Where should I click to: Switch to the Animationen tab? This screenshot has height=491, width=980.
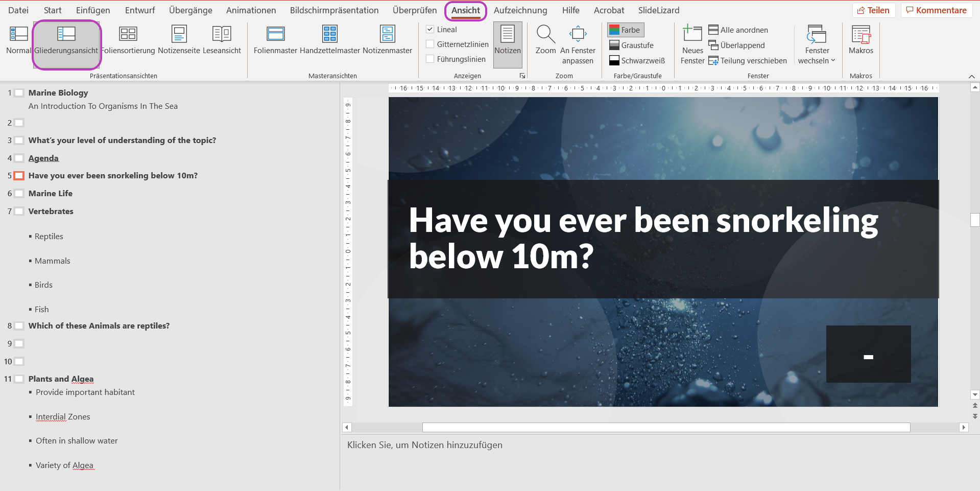pos(251,10)
